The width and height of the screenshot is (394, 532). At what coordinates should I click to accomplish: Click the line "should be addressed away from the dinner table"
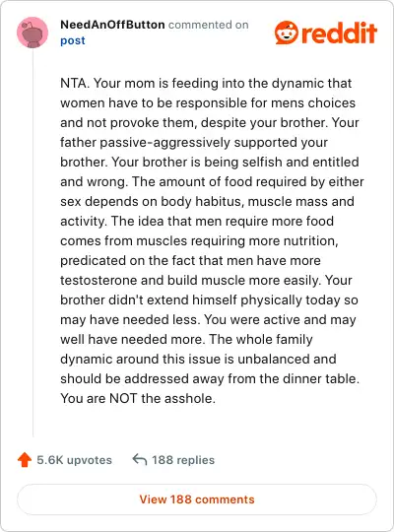point(210,378)
